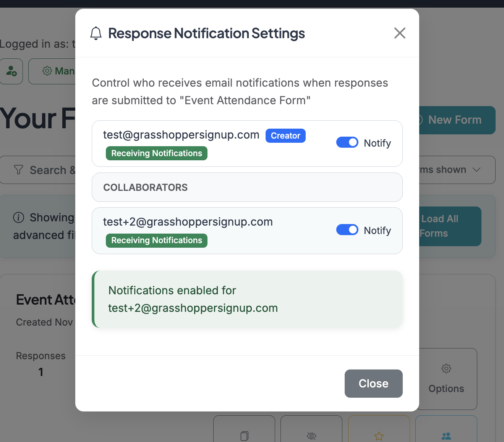Viewport: 504px width, 442px height.
Task: Toggle the hide form eye-slash icon
Action: click(311, 436)
